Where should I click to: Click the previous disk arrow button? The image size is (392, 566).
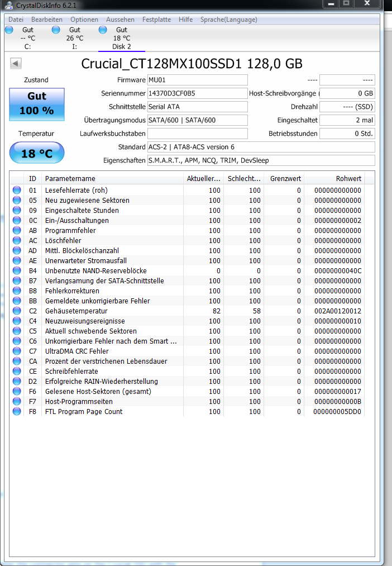(16, 64)
